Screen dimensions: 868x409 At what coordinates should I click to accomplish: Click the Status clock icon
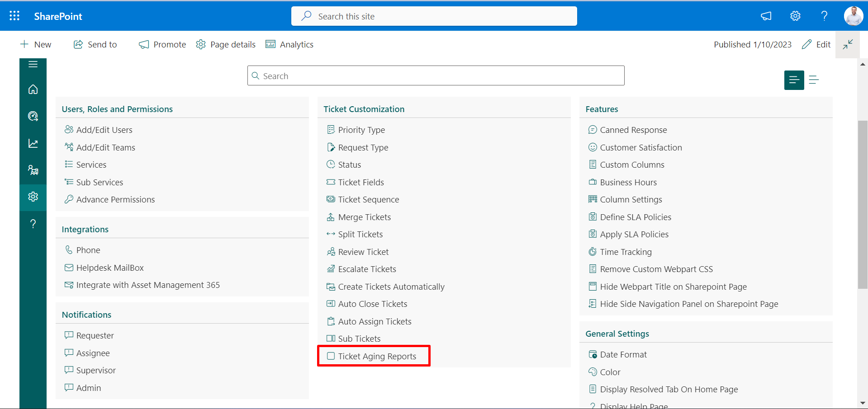tap(331, 164)
